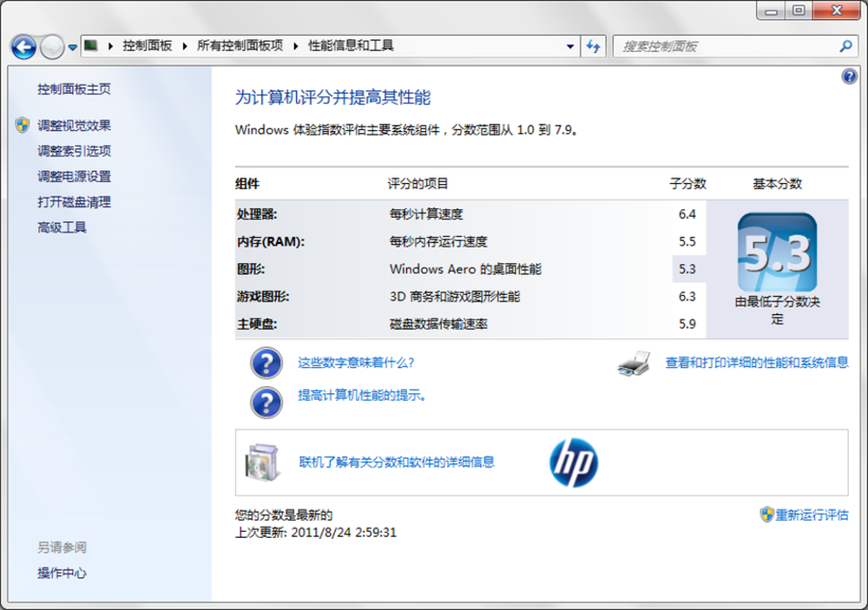Image resolution: width=868 pixels, height=610 pixels.
Task: Click the search magnifier icon
Action: (845, 46)
